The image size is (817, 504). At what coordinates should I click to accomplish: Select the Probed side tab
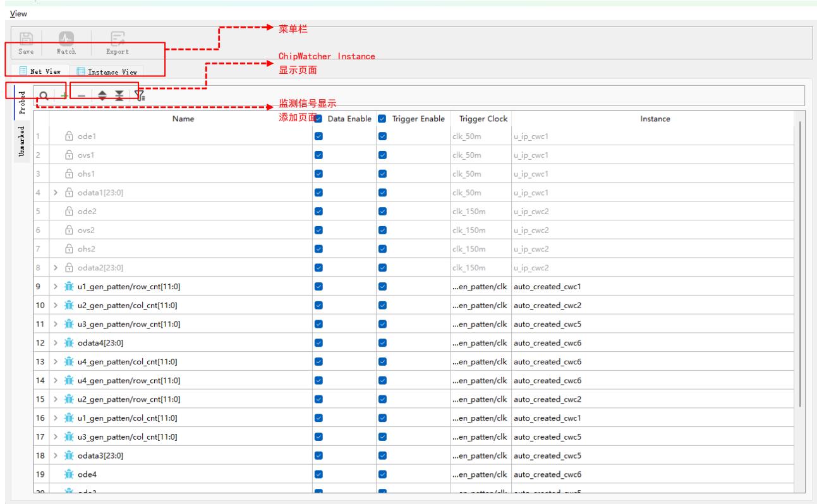coord(22,103)
